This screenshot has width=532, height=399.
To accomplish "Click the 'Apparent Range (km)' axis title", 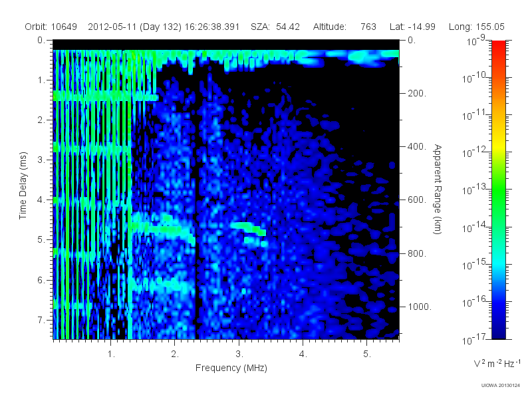I will pyautogui.click(x=438, y=190).
